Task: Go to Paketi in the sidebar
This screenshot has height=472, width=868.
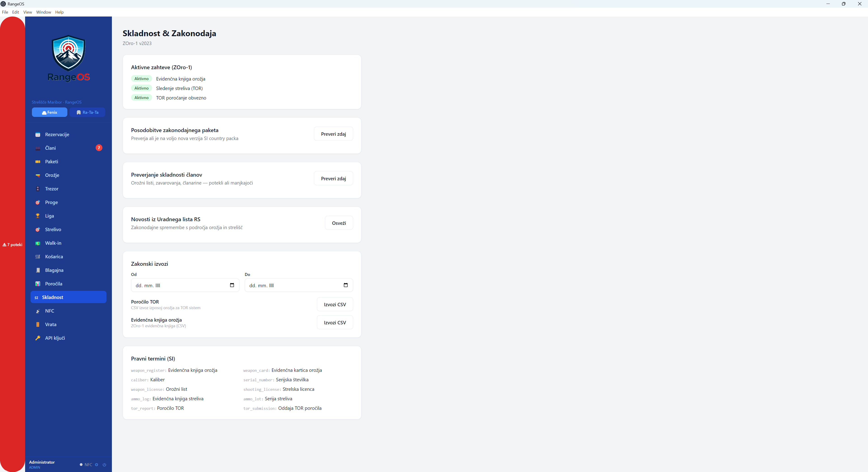Action: [x=68, y=161]
